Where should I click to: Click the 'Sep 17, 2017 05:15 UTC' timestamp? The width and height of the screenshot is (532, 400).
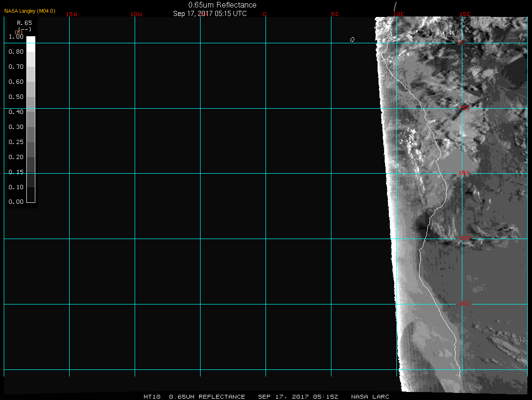click(210, 14)
